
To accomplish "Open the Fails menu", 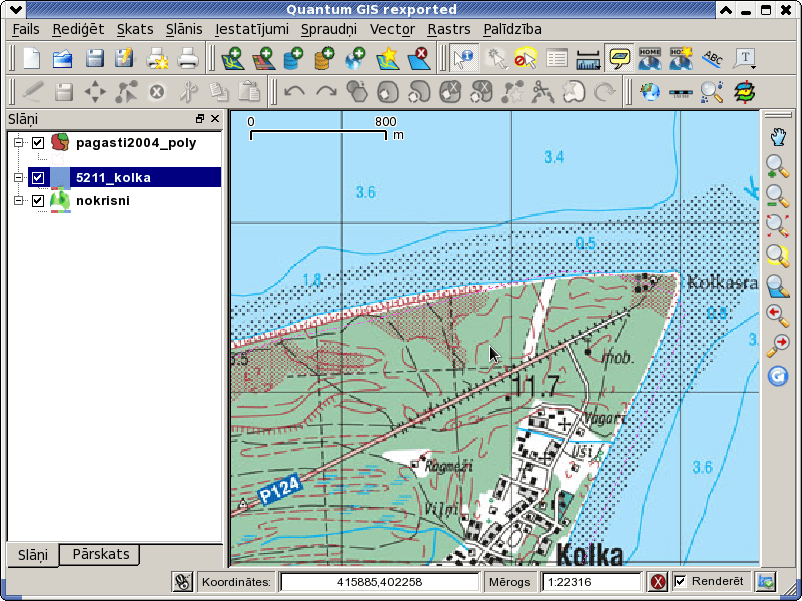I will pos(26,29).
